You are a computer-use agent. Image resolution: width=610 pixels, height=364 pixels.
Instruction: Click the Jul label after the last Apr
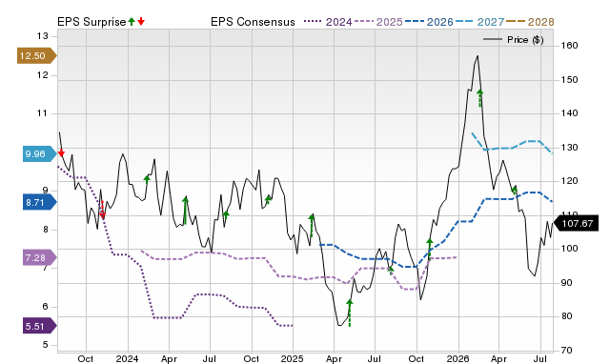coord(540,358)
